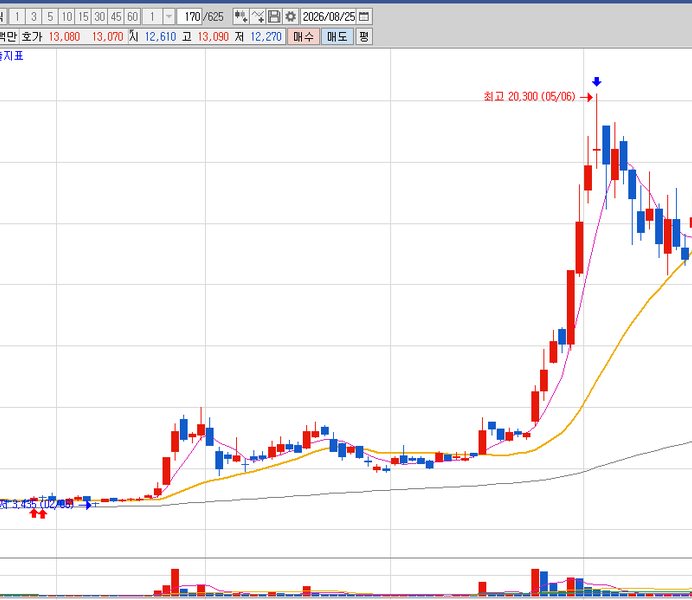Click the high price 13,090
692x600 pixels.
(x=213, y=36)
